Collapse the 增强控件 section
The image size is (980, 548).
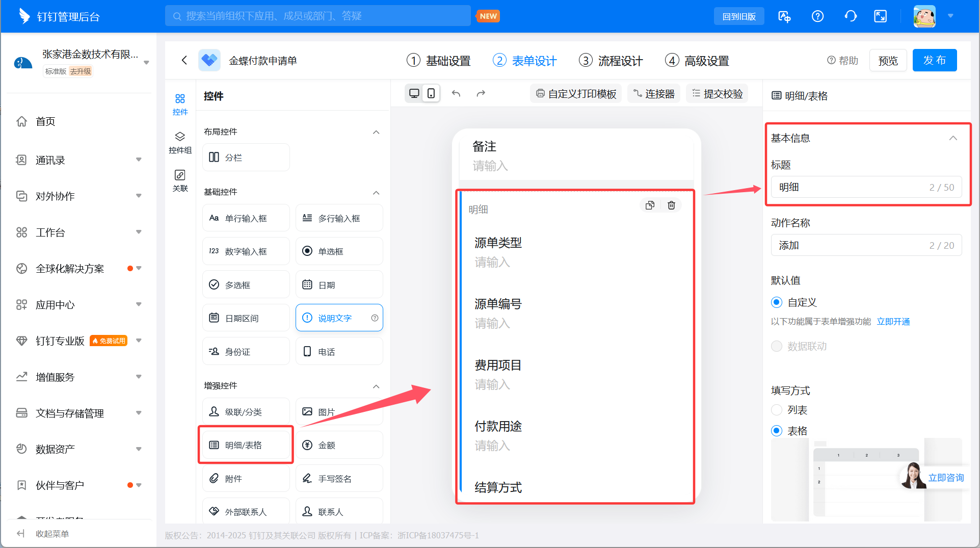(376, 386)
